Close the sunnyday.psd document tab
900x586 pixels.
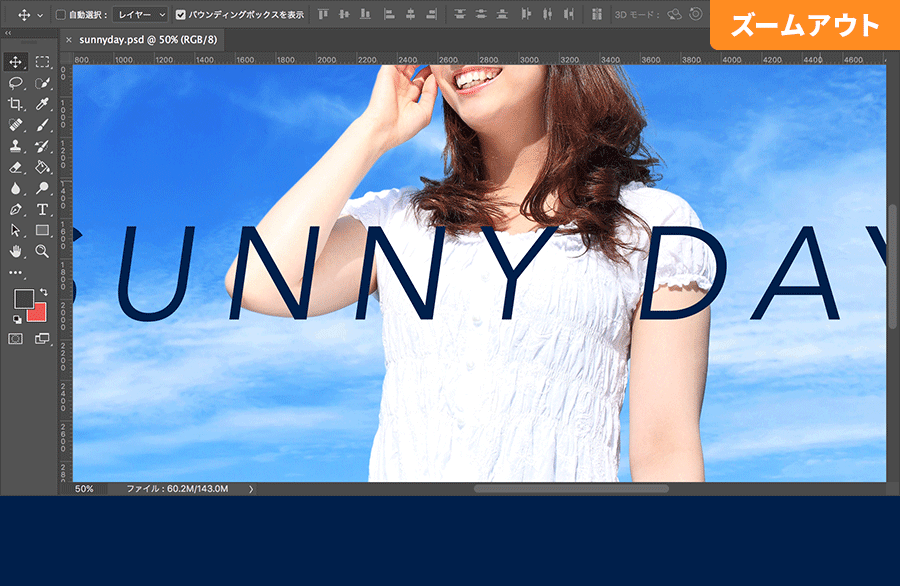(68, 39)
